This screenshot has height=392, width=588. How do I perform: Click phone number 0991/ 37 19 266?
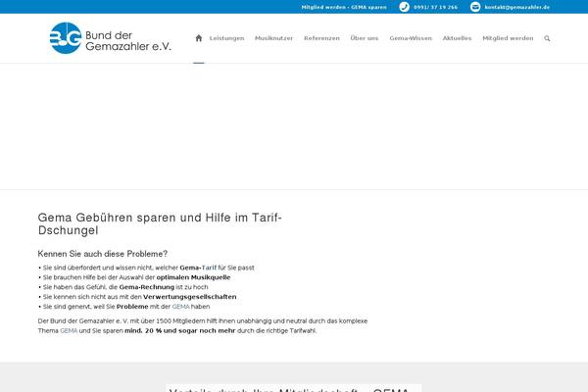pyautogui.click(x=435, y=7)
